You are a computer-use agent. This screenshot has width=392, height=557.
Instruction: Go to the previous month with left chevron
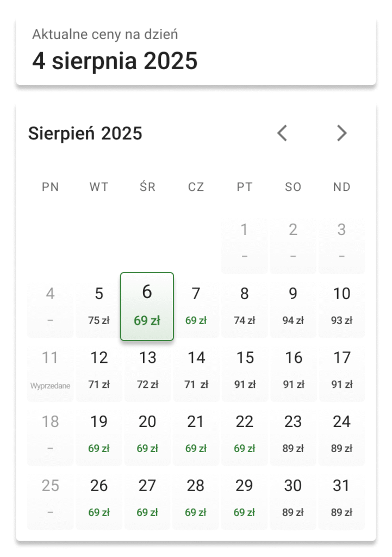pos(282,133)
